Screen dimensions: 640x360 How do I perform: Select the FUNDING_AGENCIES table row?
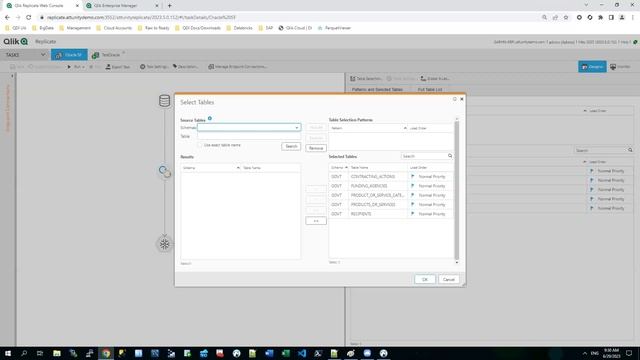tap(391, 186)
